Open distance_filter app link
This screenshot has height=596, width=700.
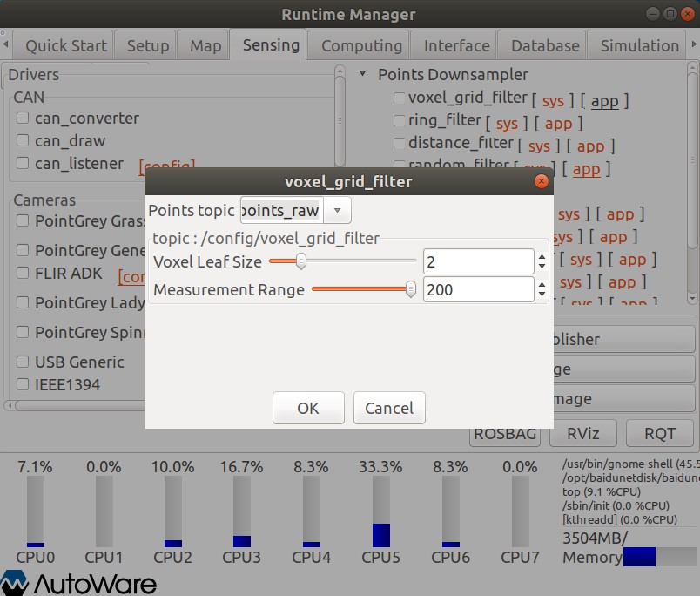pyautogui.click(x=590, y=146)
